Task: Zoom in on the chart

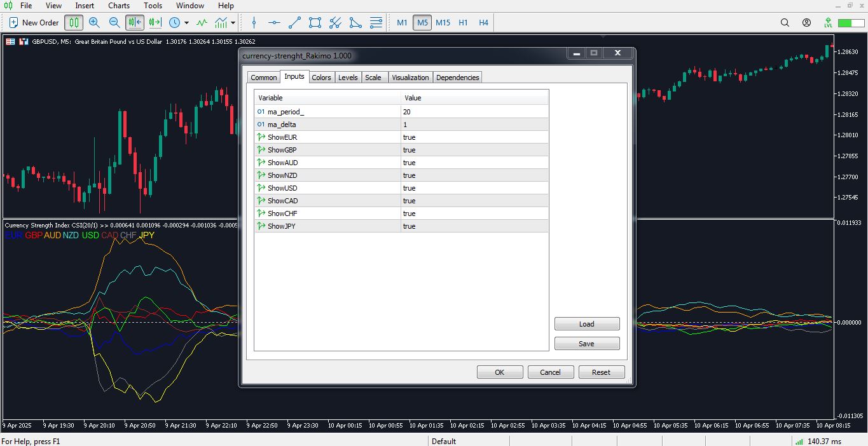Action: coord(94,23)
